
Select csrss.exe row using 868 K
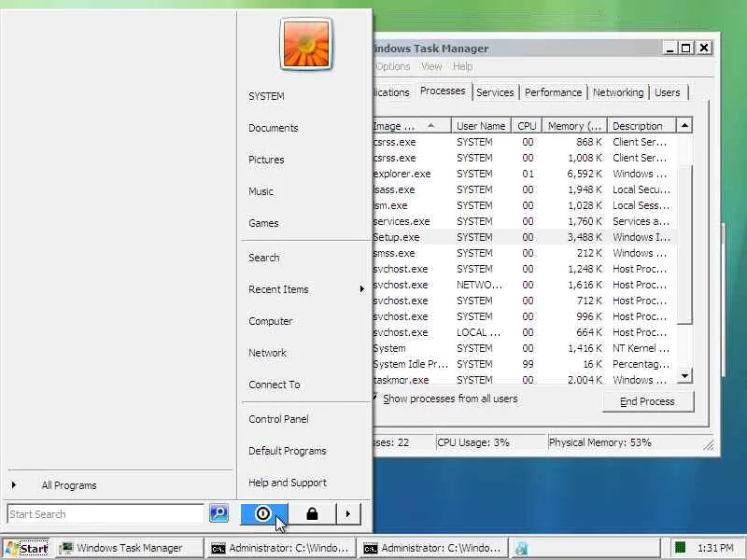pyautogui.click(x=524, y=142)
